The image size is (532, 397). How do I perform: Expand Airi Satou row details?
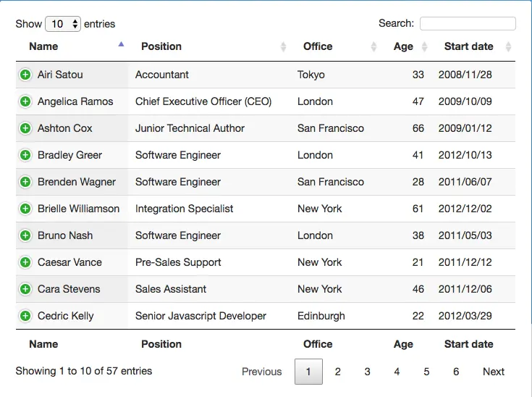click(x=25, y=75)
